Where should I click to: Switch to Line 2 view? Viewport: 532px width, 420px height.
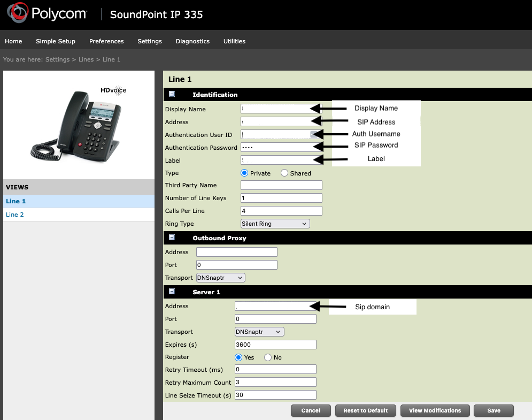click(x=15, y=215)
